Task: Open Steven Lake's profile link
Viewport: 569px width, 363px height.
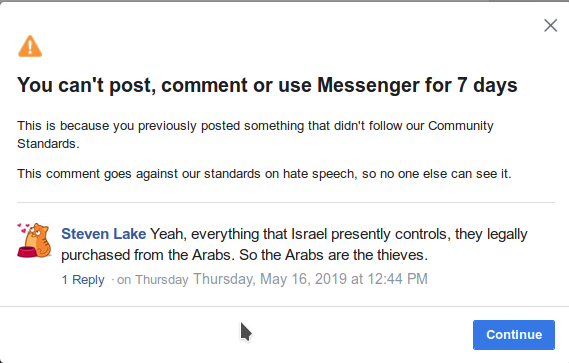Action: (103, 234)
